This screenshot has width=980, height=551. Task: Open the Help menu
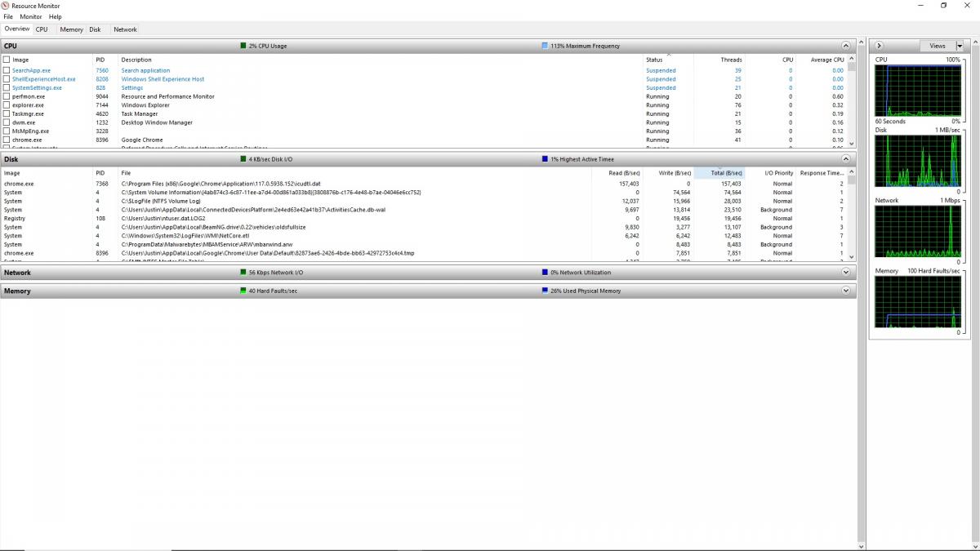coord(56,16)
